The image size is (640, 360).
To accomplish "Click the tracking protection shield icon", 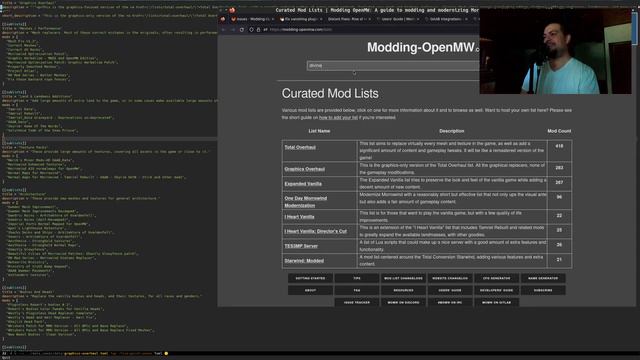I will 251,29.
